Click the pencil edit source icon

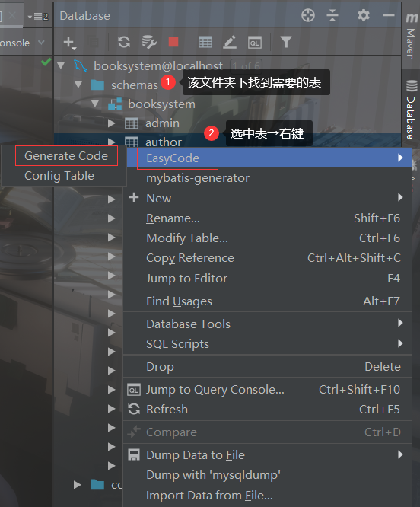point(230,42)
